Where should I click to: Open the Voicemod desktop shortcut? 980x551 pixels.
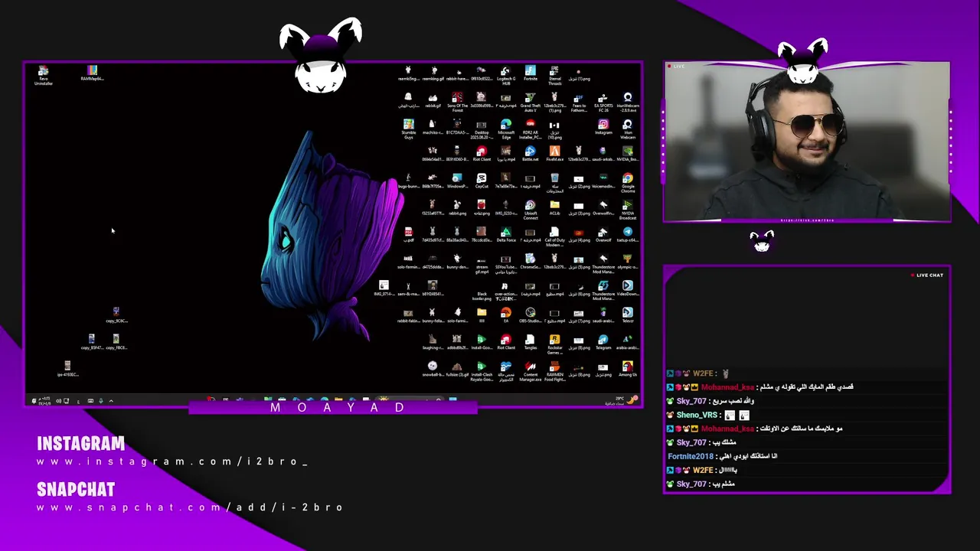pyautogui.click(x=603, y=181)
